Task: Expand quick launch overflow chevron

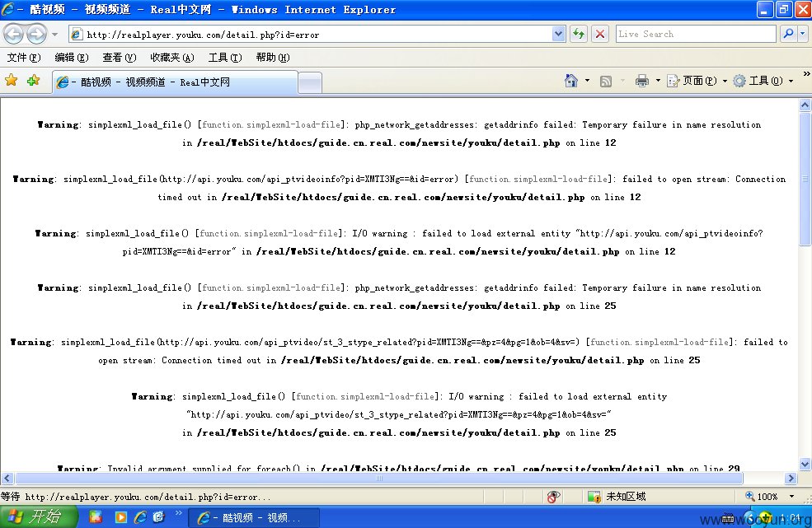Action: tap(179, 513)
